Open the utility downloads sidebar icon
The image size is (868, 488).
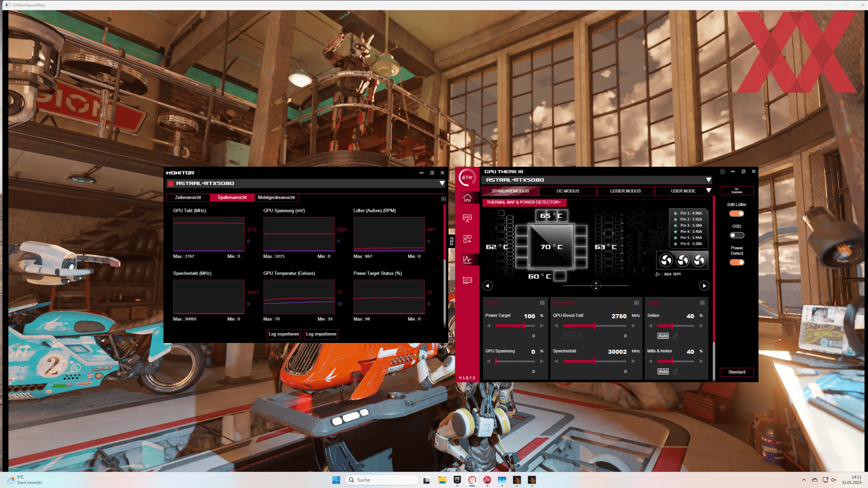(x=467, y=239)
